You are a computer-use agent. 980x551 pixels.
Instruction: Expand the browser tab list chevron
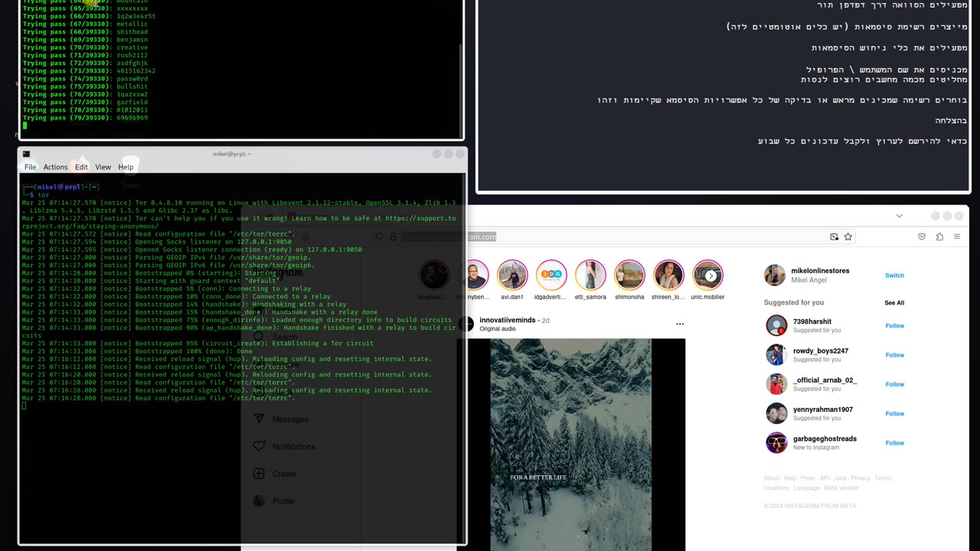(899, 216)
